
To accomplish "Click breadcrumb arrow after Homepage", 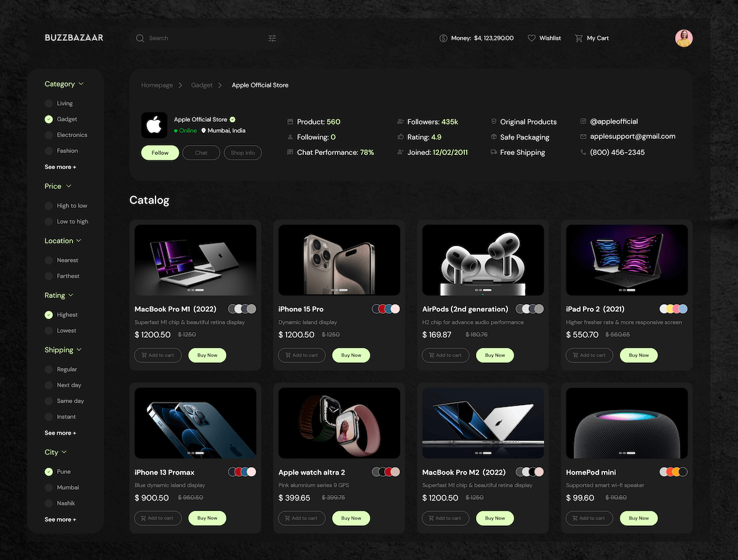I will point(181,85).
